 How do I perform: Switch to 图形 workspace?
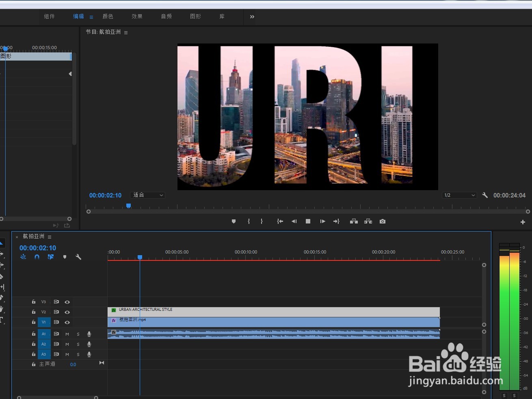tap(195, 16)
